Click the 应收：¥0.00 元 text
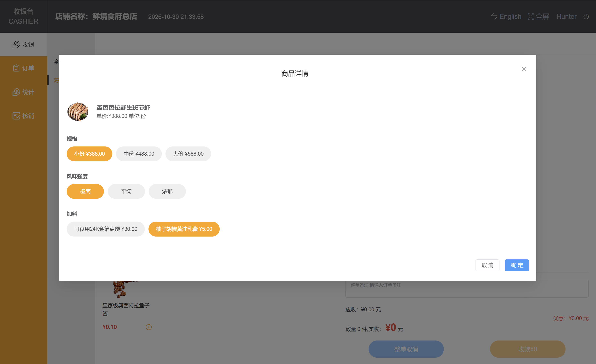This screenshot has height=364, width=596. pos(363,309)
